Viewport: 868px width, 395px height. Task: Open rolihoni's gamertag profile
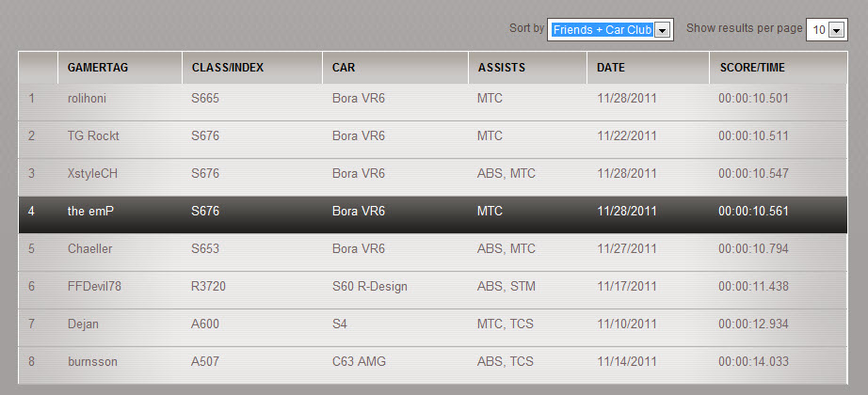[x=87, y=99]
